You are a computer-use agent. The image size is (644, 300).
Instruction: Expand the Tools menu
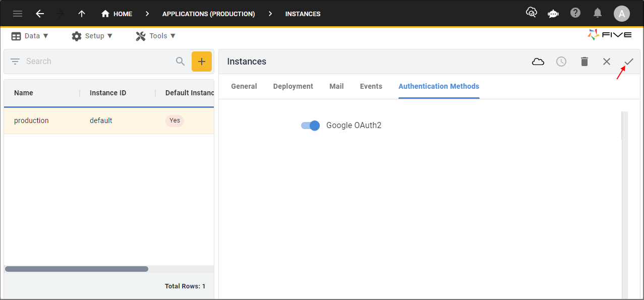point(156,36)
